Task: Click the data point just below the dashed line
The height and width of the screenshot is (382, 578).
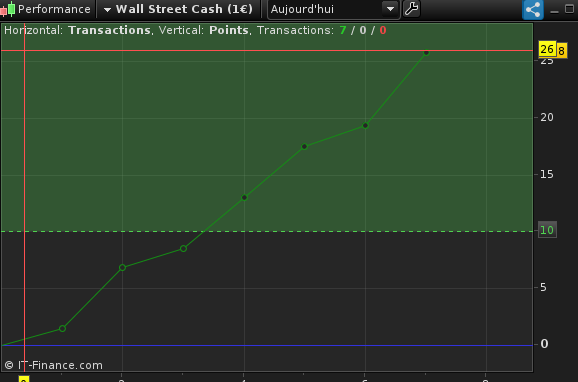Action: 183,249
